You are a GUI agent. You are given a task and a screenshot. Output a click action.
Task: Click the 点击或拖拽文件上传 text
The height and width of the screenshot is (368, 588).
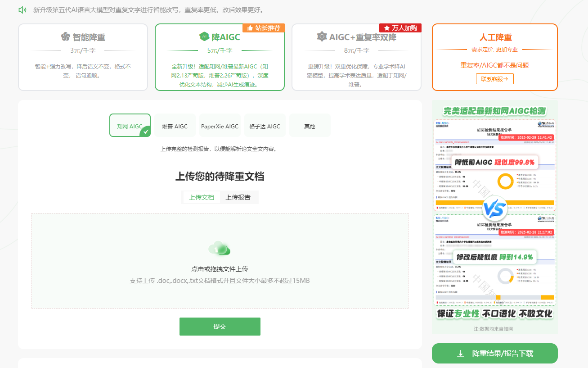click(x=220, y=269)
